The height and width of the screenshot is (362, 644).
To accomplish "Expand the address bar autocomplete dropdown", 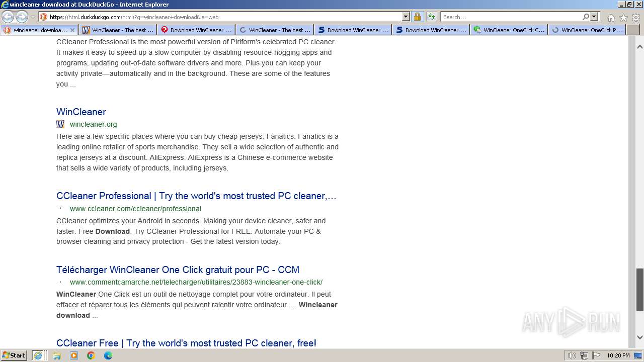I will point(406,17).
